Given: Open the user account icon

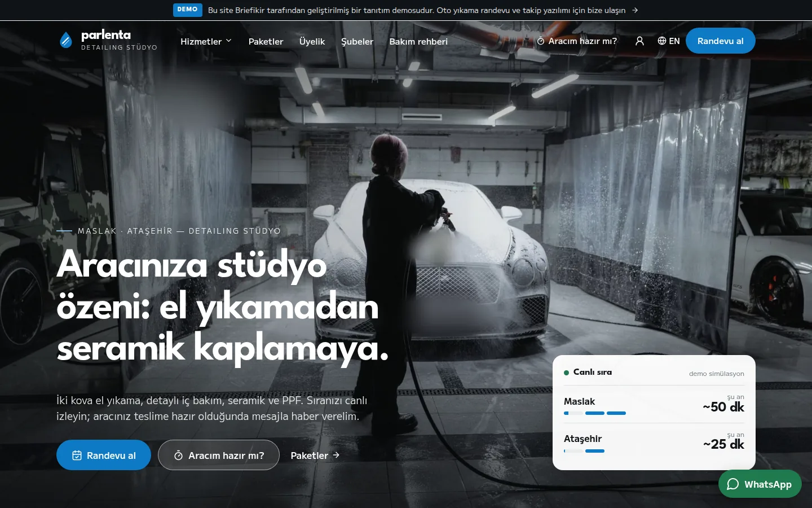Looking at the screenshot, I should [639, 41].
